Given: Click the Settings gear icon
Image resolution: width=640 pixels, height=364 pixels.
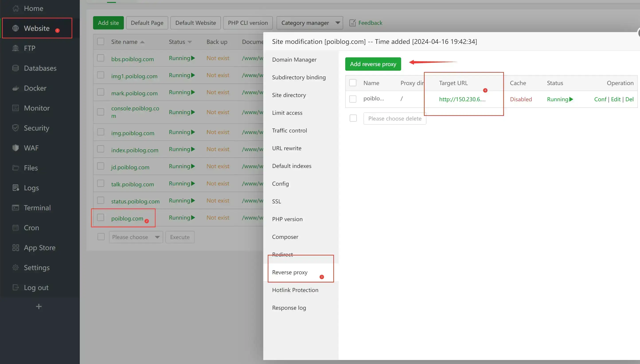Looking at the screenshot, I should pos(16,267).
